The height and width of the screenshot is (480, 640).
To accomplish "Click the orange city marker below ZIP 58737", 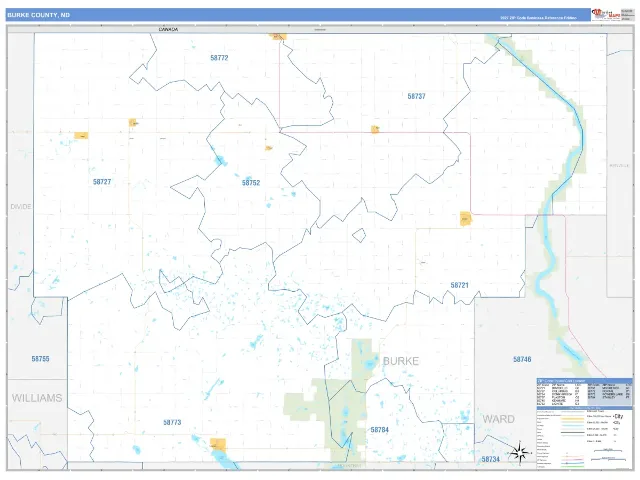I will [375, 129].
